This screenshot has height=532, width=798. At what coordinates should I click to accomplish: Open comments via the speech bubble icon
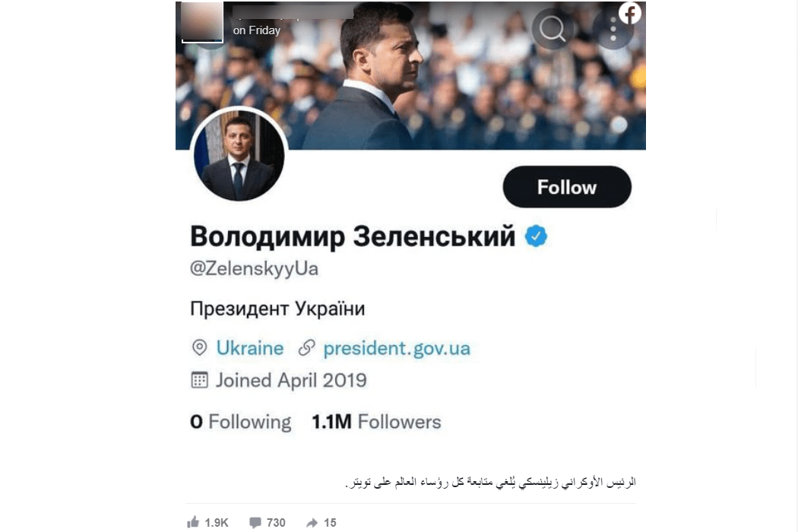[x=255, y=522]
